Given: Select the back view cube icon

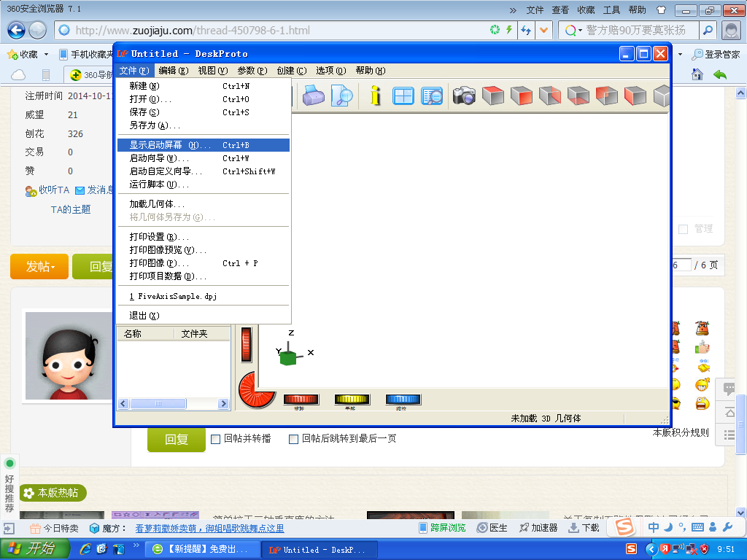Looking at the screenshot, I should point(607,96).
